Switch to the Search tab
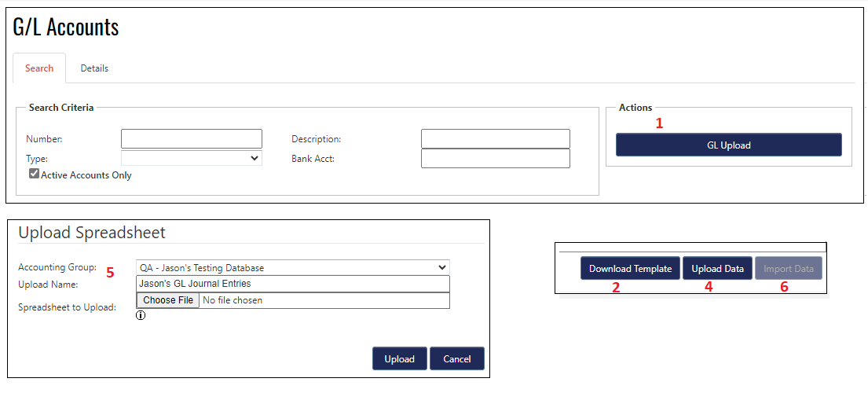This screenshot has height=393, width=868. [x=39, y=68]
